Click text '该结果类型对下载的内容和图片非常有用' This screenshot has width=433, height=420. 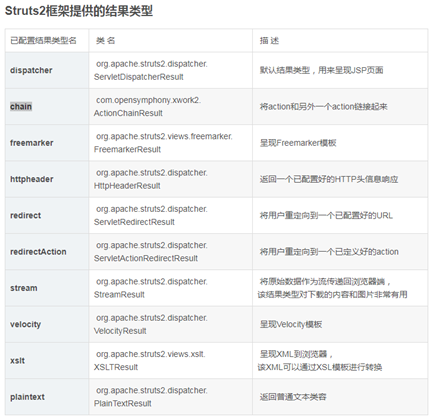tap(332, 295)
